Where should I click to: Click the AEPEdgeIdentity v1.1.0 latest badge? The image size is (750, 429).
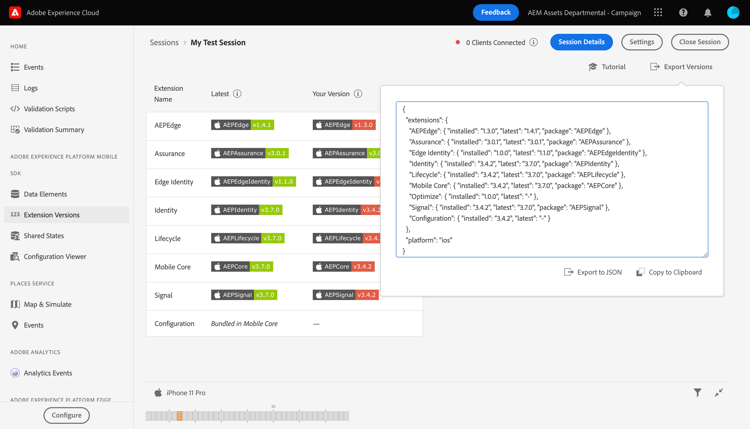point(254,182)
